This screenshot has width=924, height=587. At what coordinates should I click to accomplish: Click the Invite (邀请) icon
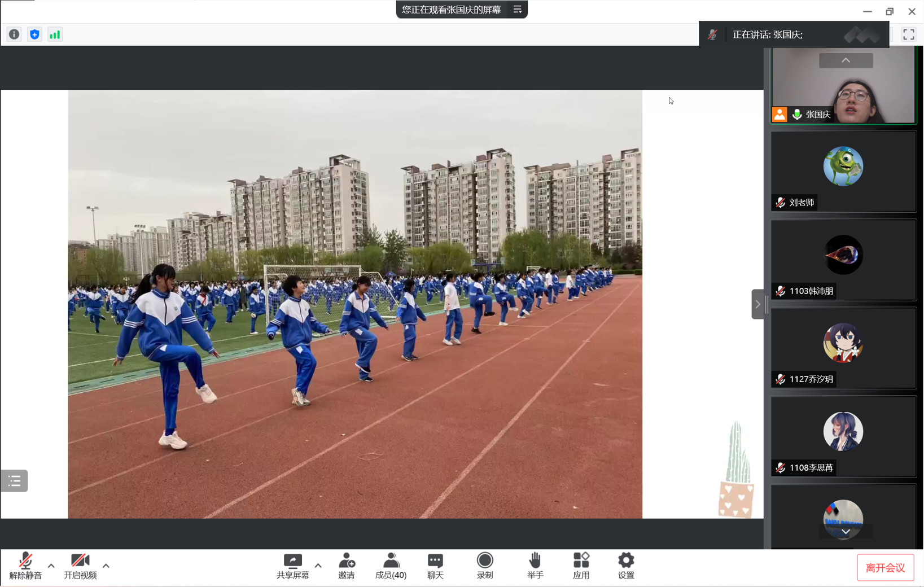347,566
